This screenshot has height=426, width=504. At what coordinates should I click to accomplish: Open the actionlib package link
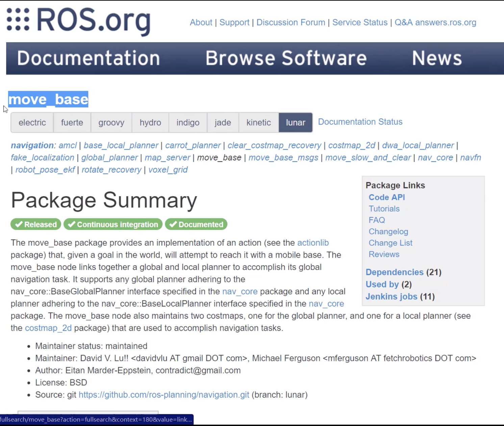(313, 243)
